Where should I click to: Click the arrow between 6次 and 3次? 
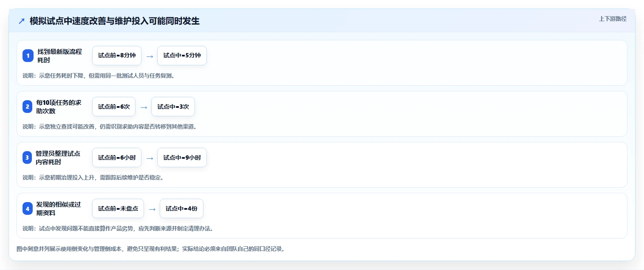(x=144, y=107)
